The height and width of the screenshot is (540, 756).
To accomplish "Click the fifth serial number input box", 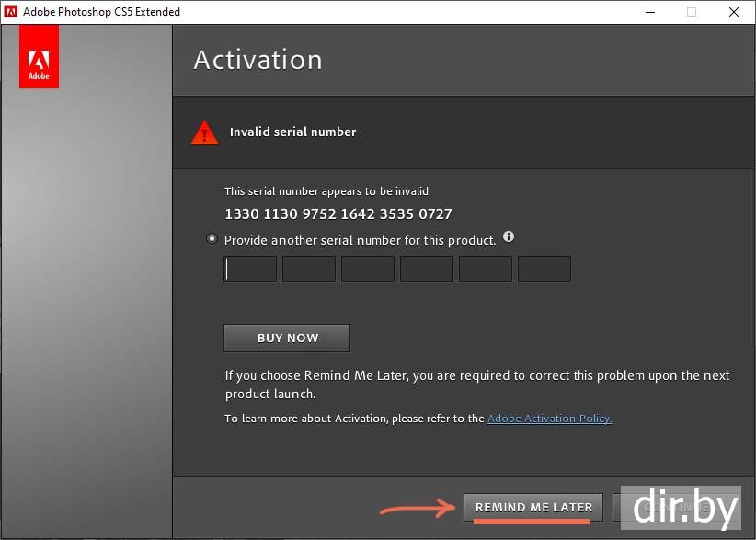I will [x=486, y=269].
